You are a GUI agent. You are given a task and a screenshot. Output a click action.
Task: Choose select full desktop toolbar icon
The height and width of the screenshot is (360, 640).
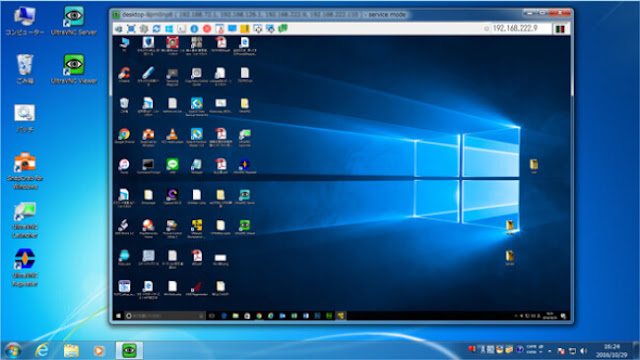pos(270,29)
